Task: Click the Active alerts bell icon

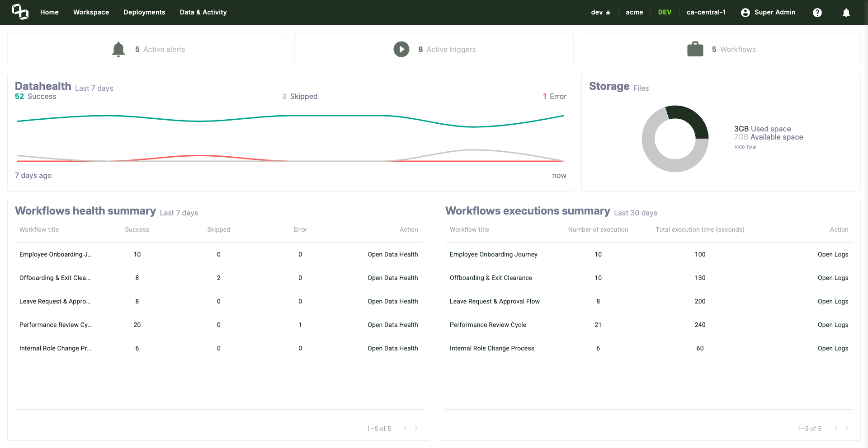Action: (x=118, y=49)
